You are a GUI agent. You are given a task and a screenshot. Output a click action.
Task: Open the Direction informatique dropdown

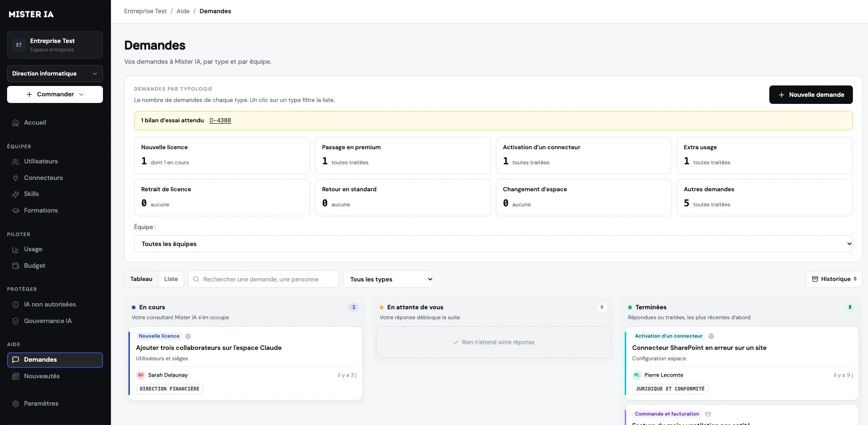point(55,74)
